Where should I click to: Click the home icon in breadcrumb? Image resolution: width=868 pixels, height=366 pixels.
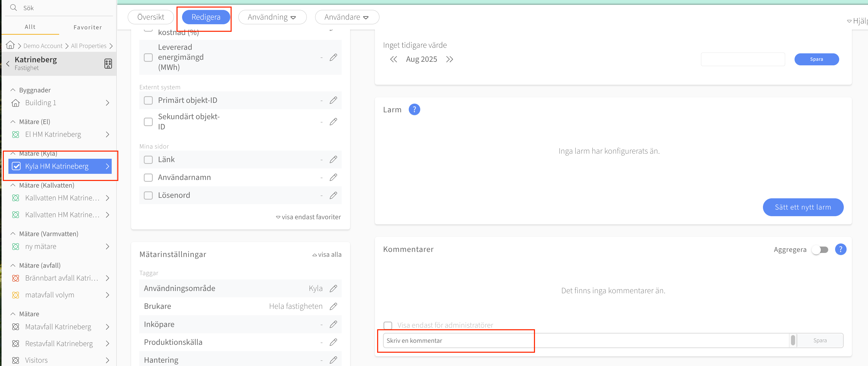click(10, 45)
